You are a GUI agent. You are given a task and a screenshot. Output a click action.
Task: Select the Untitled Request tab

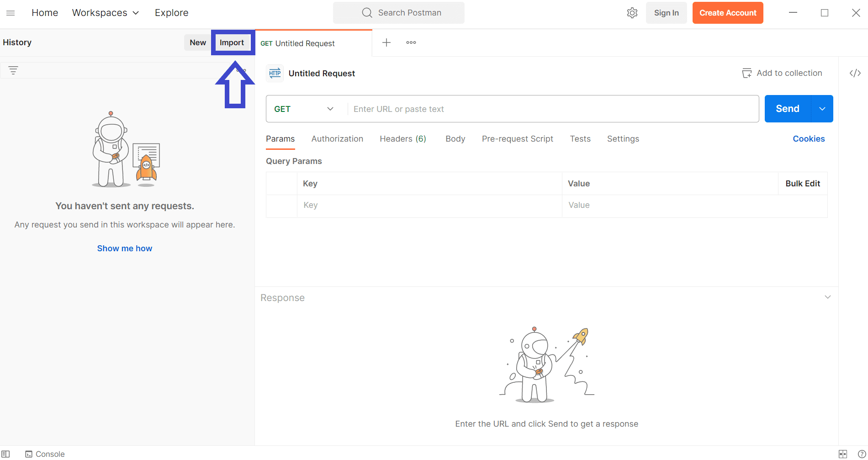coord(313,43)
